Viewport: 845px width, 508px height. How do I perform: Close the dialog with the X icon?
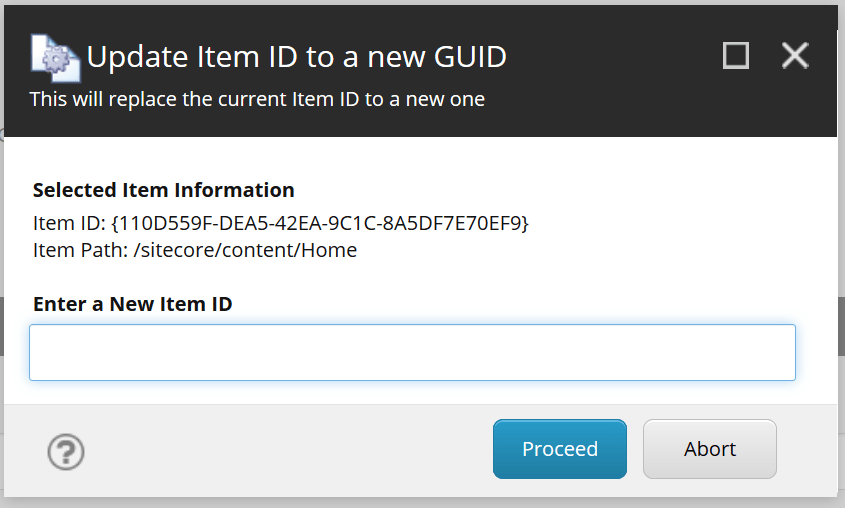point(795,55)
